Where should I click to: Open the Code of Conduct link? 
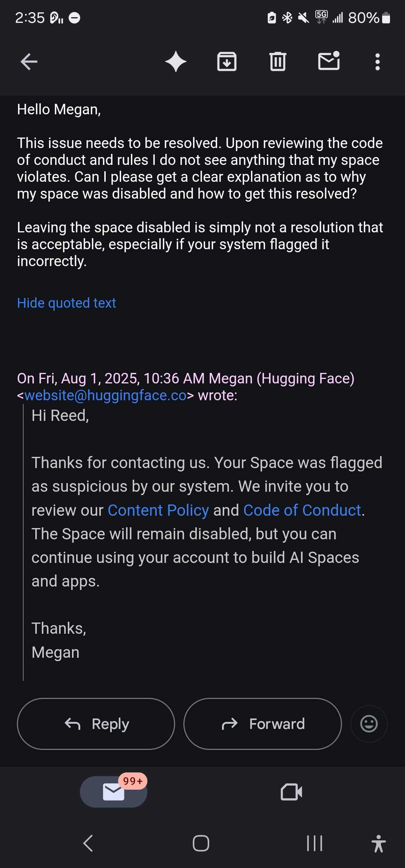point(302,510)
